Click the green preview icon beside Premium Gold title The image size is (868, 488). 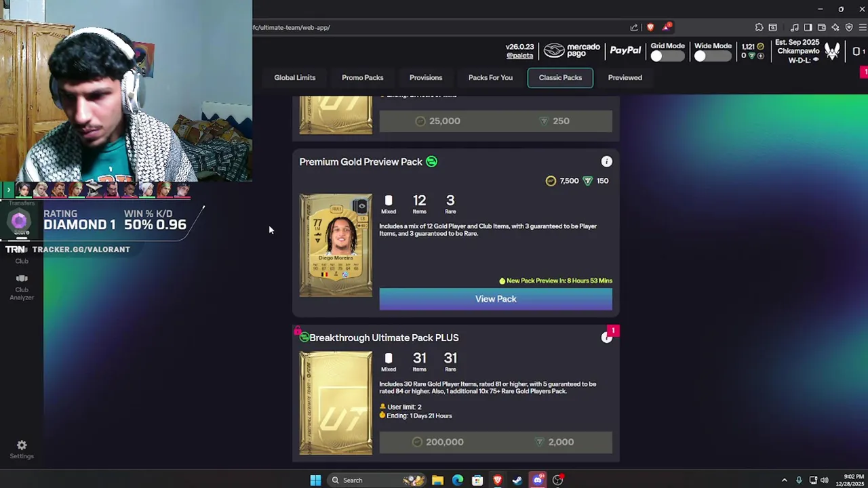click(431, 161)
